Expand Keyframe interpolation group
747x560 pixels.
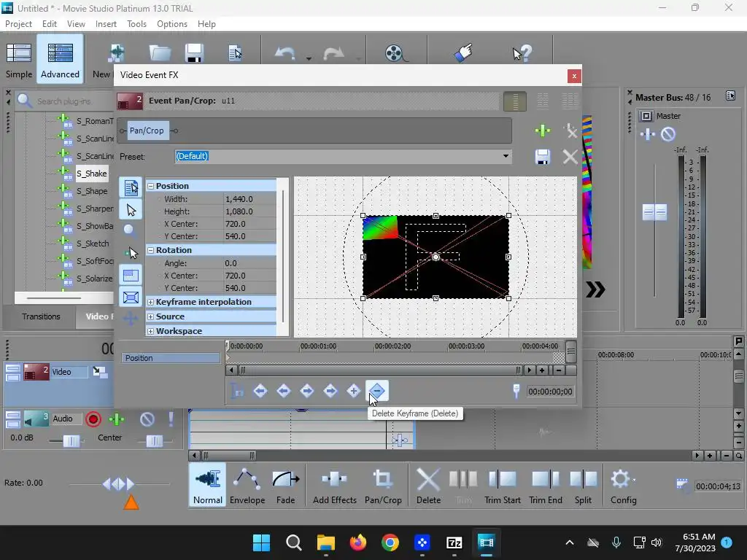[150, 302]
